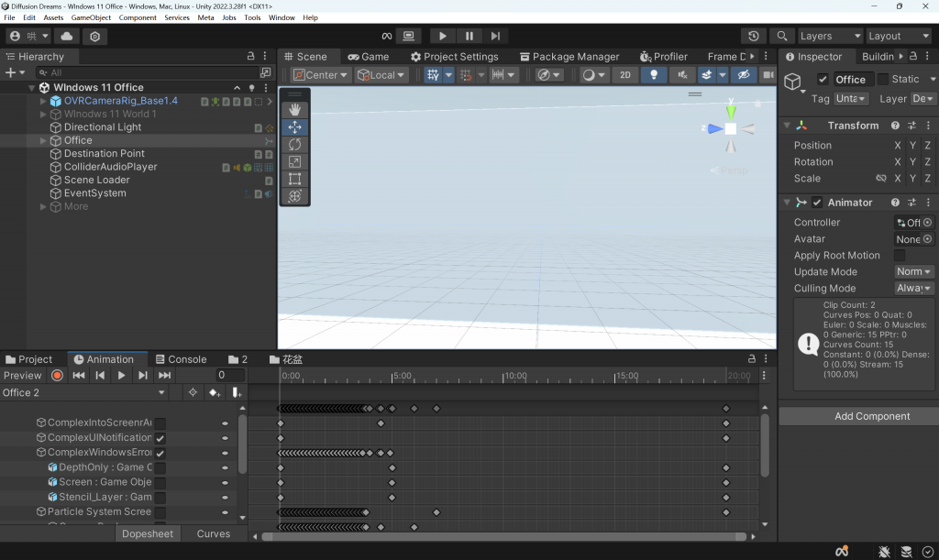
Task: Expand the OVRCameraRig_Base1.4 hierarchy item
Action: (x=43, y=101)
